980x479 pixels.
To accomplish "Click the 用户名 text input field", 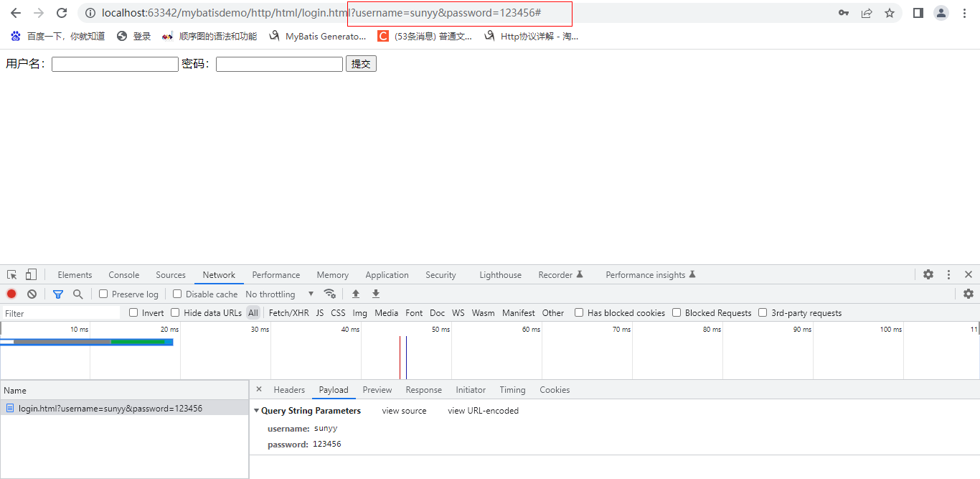I will (x=115, y=64).
